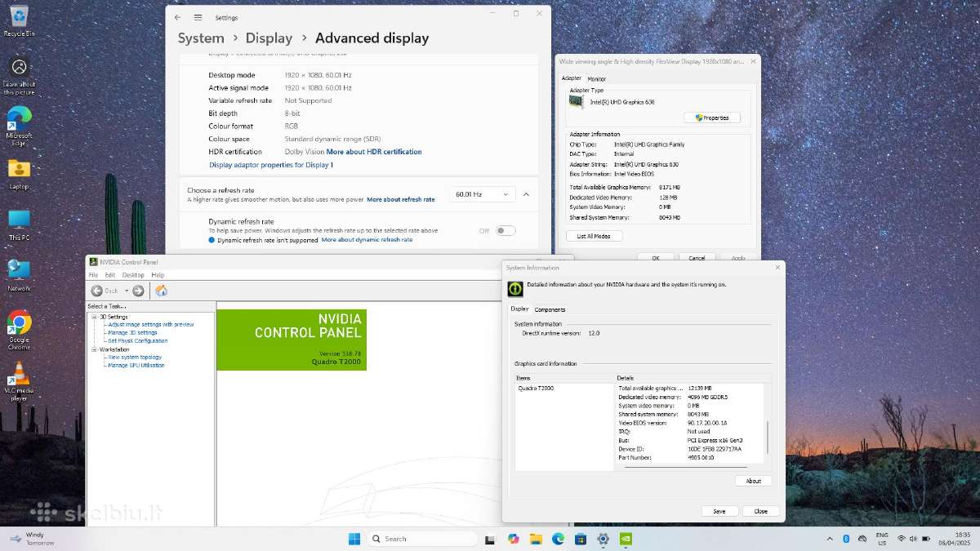Open the Windows Start menu

point(354,539)
